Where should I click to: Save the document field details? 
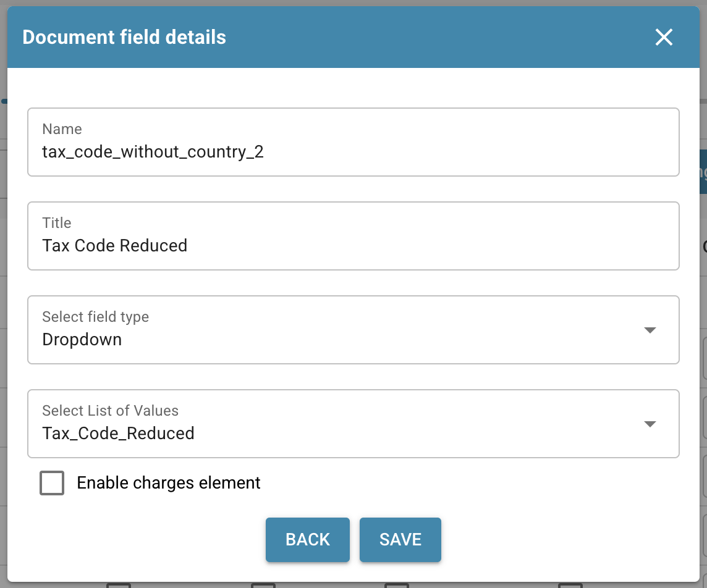400,539
